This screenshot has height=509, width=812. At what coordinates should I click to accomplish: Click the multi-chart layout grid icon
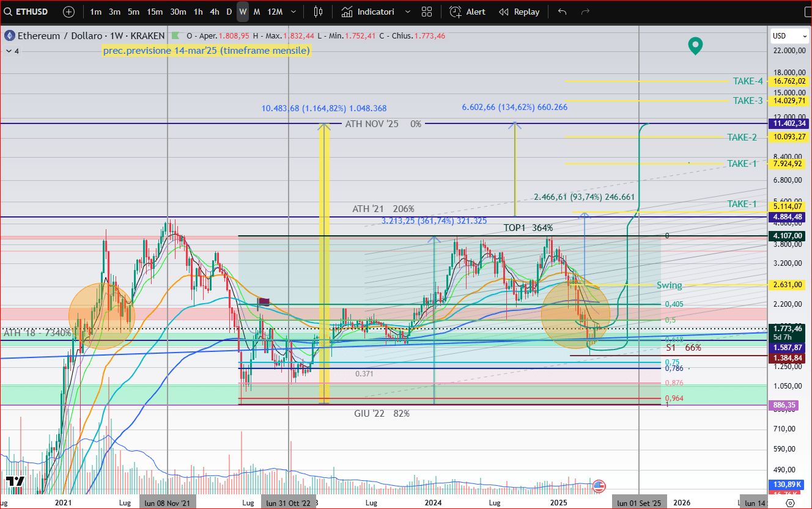426,11
